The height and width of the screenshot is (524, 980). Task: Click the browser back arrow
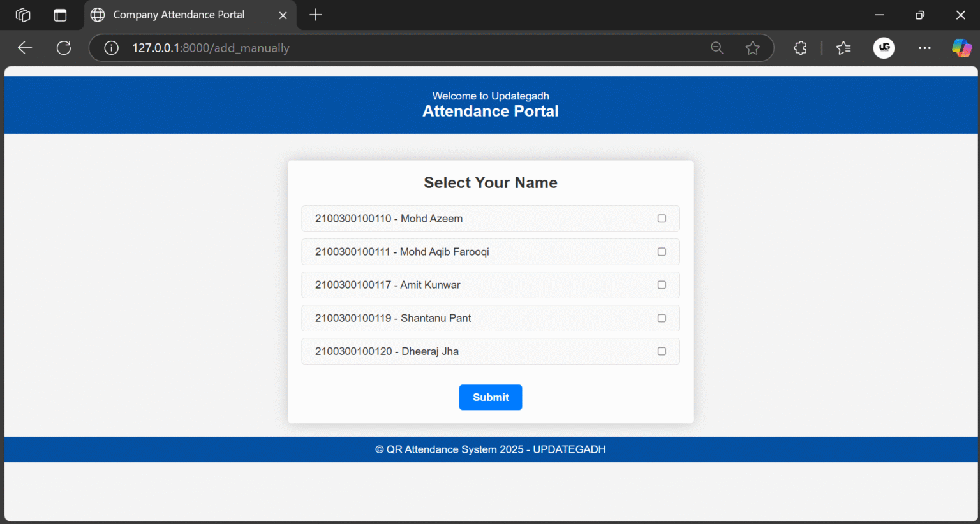point(24,47)
